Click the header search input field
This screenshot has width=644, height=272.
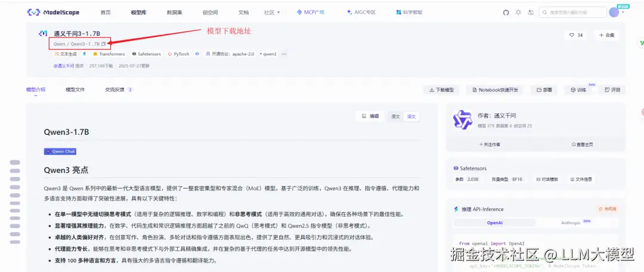[573, 13]
